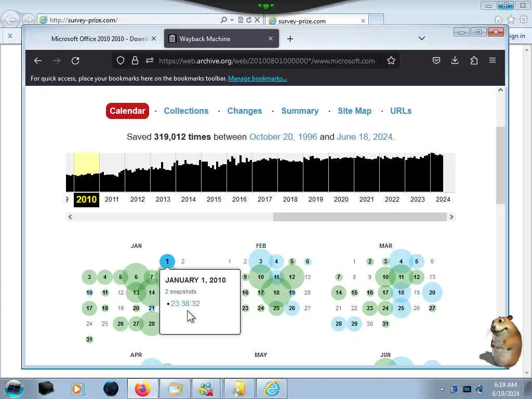Open the 23:38:32 snapshot link
Screen dimensions: 532x399
pyautogui.click(x=185, y=303)
